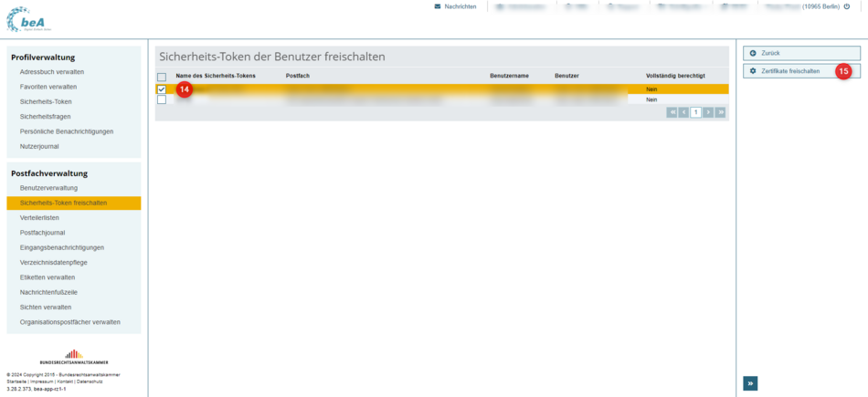Click Nein in the unselected second row

click(651, 99)
